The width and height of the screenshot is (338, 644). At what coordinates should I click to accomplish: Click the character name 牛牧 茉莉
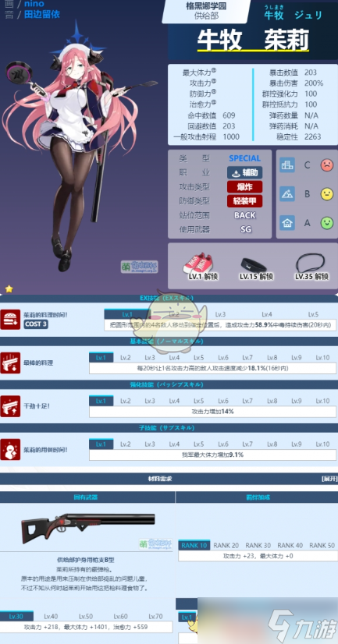(253, 40)
